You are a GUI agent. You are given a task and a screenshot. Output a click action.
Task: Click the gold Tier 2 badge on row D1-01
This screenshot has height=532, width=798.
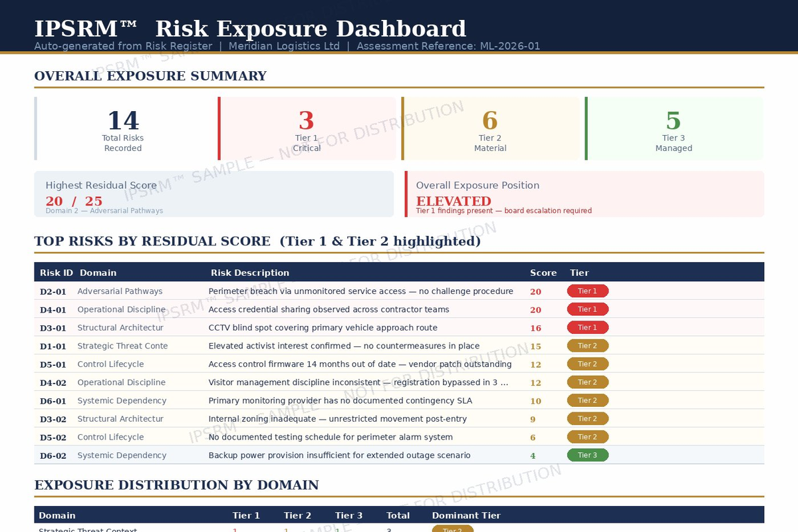pyautogui.click(x=588, y=345)
